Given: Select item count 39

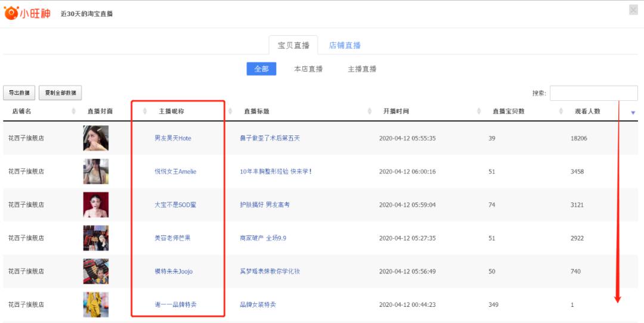Looking at the screenshot, I should pyautogui.click(x=491, y=139).
